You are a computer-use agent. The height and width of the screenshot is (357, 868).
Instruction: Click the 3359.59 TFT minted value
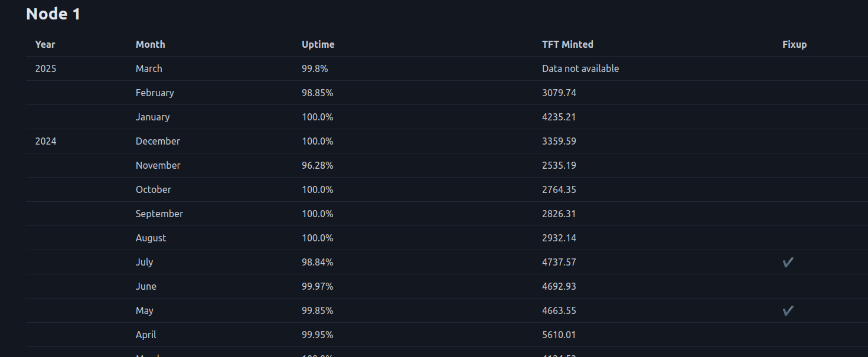[x=559, y=141]
